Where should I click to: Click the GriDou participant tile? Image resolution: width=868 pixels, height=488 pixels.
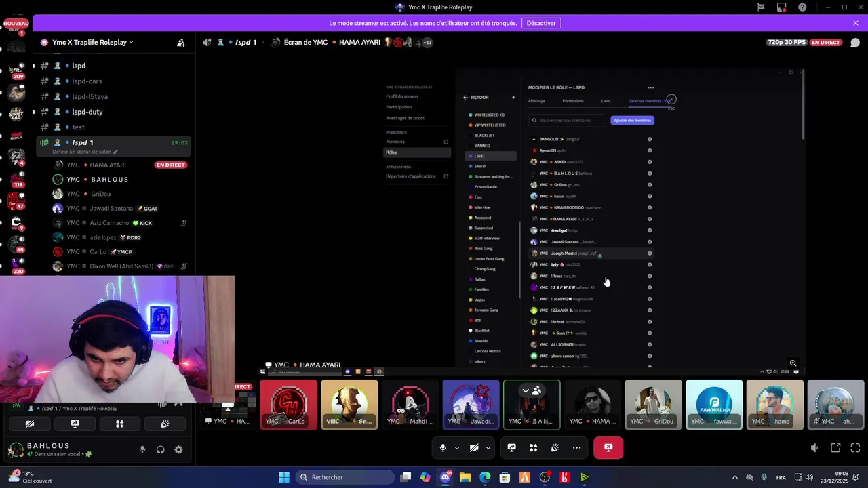653,405
